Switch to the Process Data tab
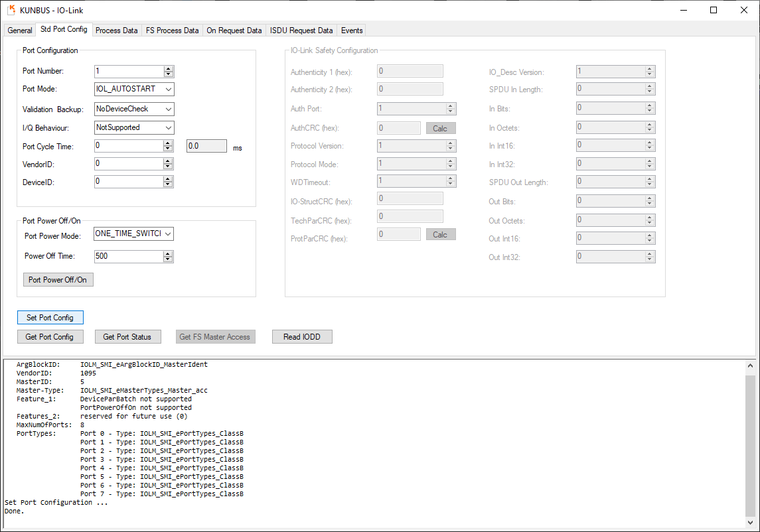The height and width of the screenshot is (532, 760). coord(116,31)
